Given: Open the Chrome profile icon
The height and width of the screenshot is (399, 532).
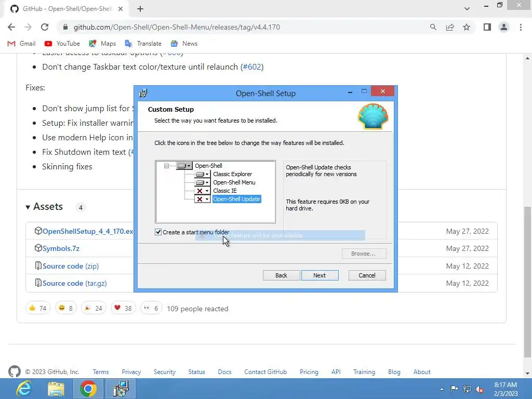Looking at the screenshot, I should [x=504, y=27].
